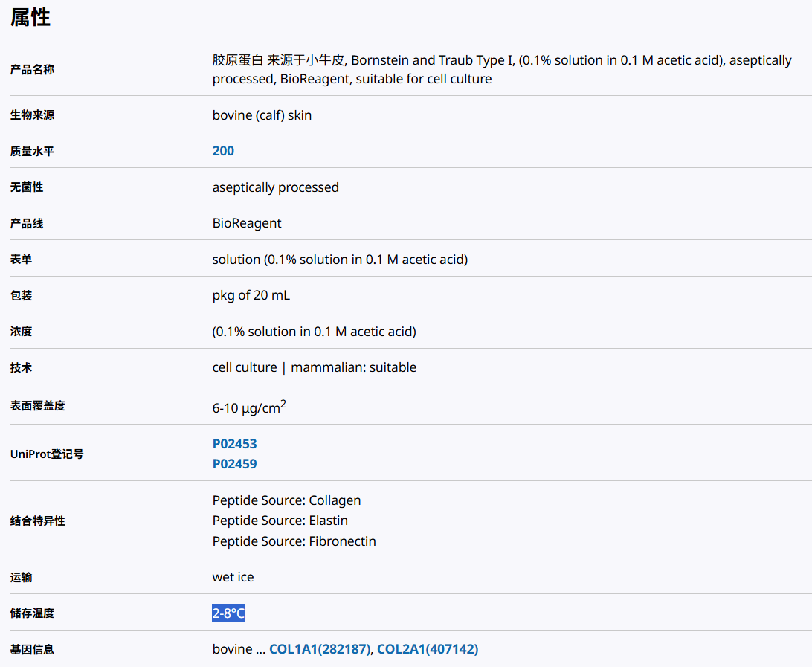Click Peptide Source: Elastin text
812x667 pixels.
click(280, 521)
